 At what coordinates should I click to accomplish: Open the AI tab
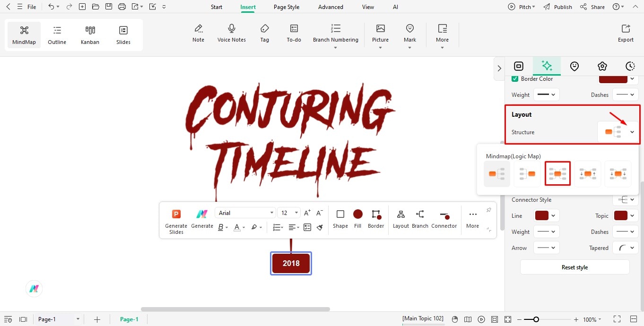click(x=395, y=7)
